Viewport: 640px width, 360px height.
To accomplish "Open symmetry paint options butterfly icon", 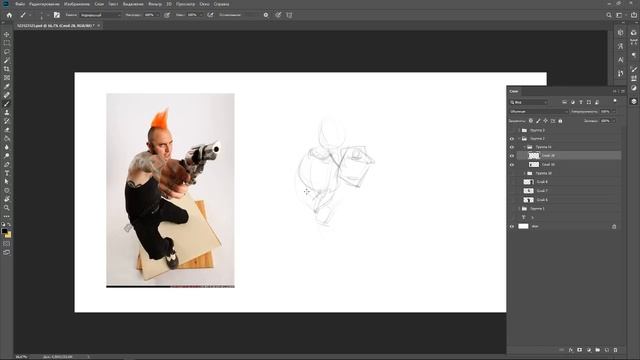I will (x=289, y=15).
